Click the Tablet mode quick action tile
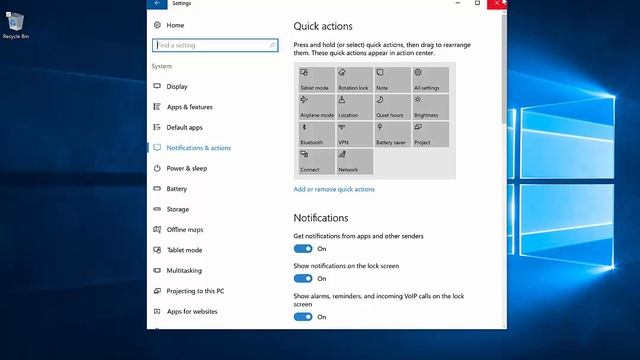 [x=316, y=80]
